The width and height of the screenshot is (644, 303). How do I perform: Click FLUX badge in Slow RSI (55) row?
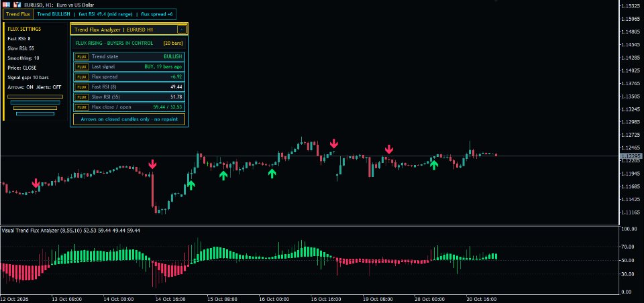click(x=82, y=97)
